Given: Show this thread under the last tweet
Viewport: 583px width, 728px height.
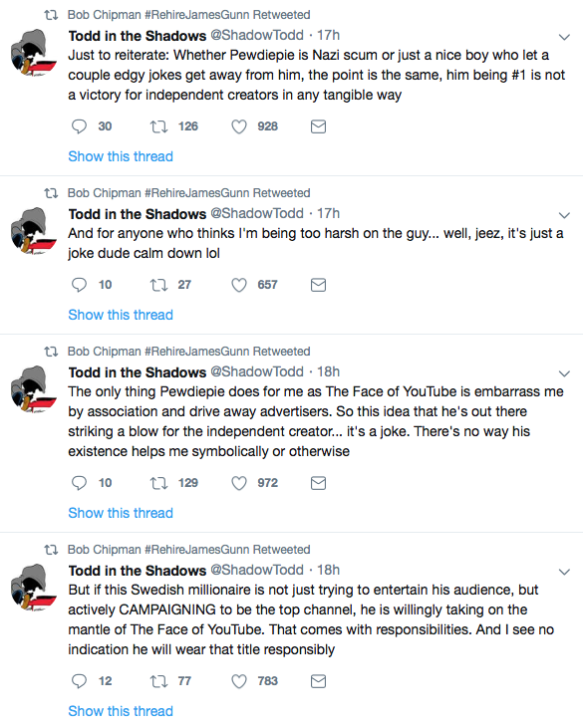Looking at the screenshot, I should click(x=121, y=711).
